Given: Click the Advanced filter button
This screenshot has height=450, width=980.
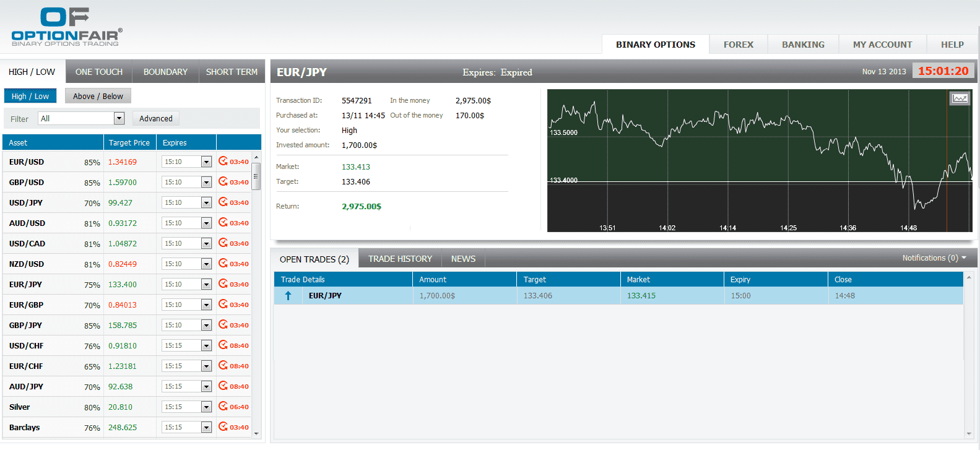Looking at the screenshot, I should click(156, 118).
